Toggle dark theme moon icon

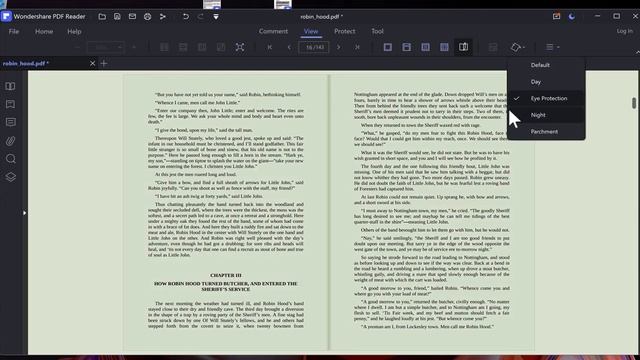(x=572, y=17)
